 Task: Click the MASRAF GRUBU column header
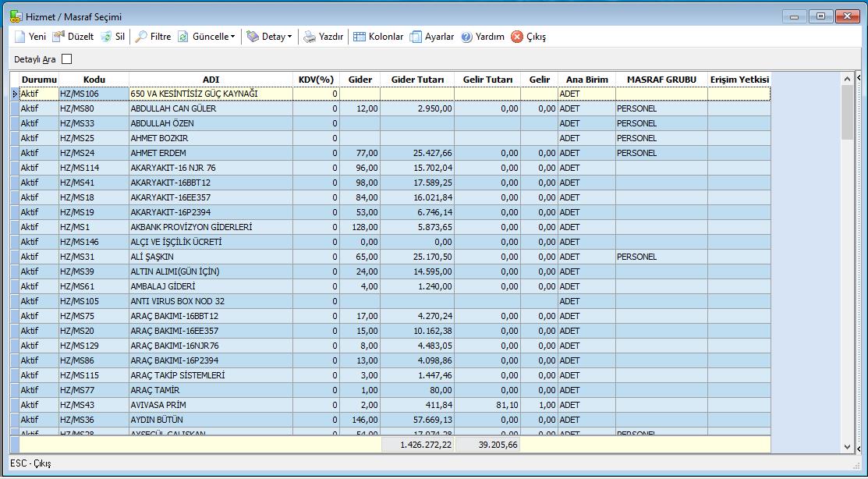tap(661, 80)
